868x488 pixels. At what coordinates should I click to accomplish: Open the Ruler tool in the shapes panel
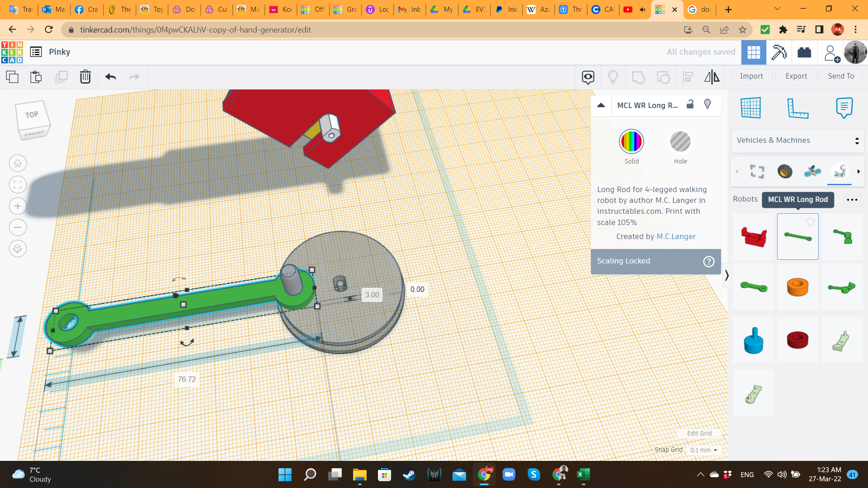(x=797, y=108)
